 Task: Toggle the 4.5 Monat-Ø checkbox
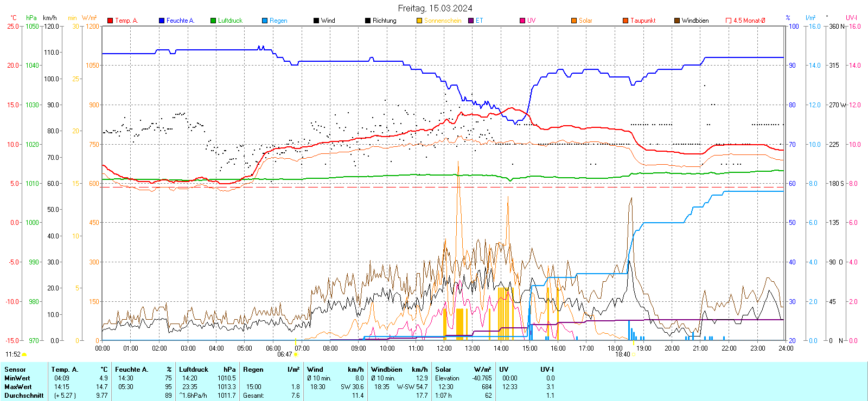pyautogui.click(x=729, y=21)
